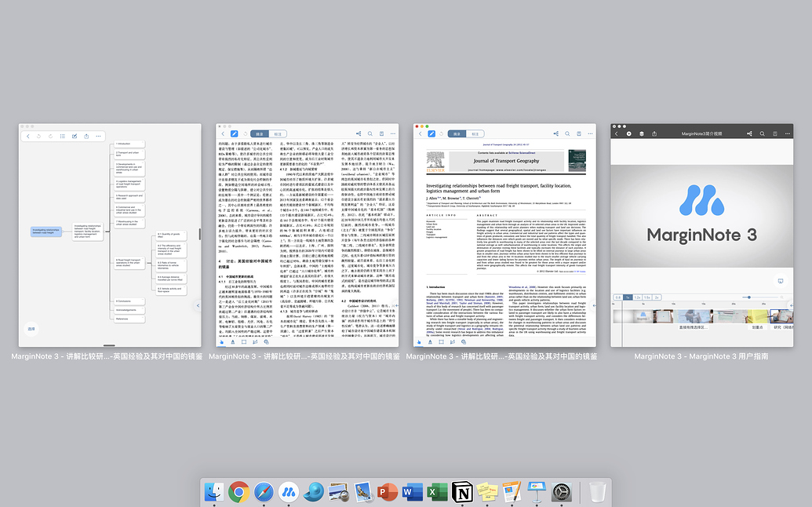This screenshot has width=812, height=507.
Task: Click the MarginNote icon in the Dock
Action: pyautogui.click(x=289, y=492)
